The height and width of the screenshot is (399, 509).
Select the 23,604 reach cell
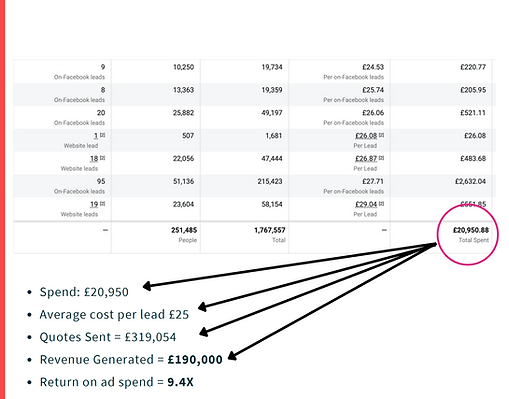183,204
